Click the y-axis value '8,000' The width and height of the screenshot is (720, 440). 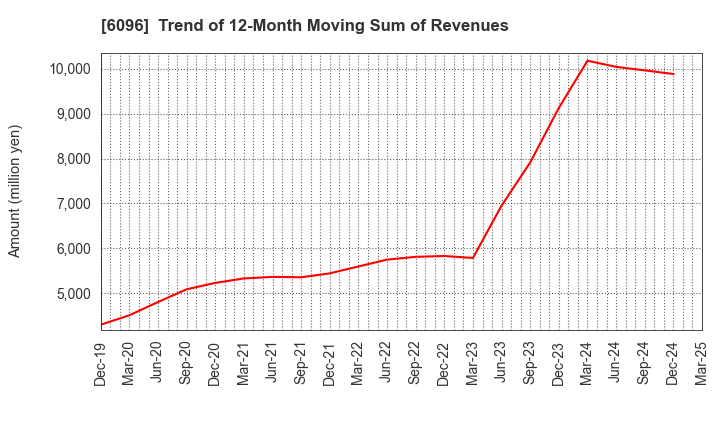click(x=74, y=159)
